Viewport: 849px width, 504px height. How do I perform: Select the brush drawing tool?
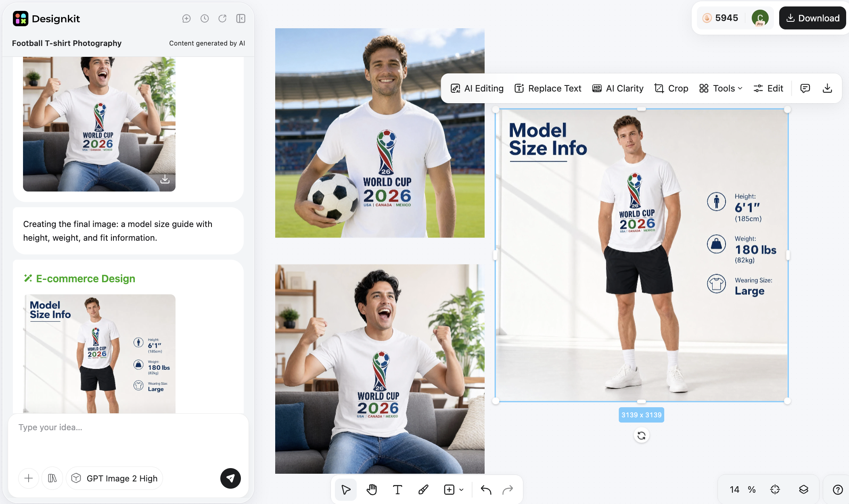pos(423,489)
